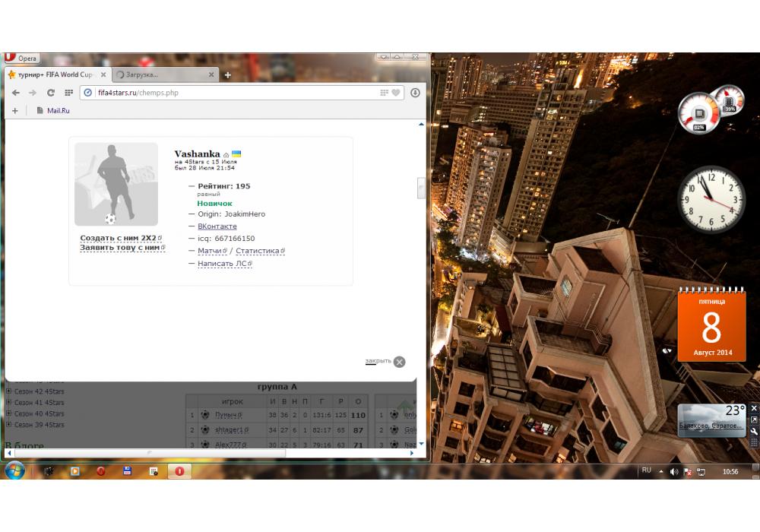Click the horizontal scrollbar at page bottom
Viewport: 760px width, 532px height.
[152, 453]
